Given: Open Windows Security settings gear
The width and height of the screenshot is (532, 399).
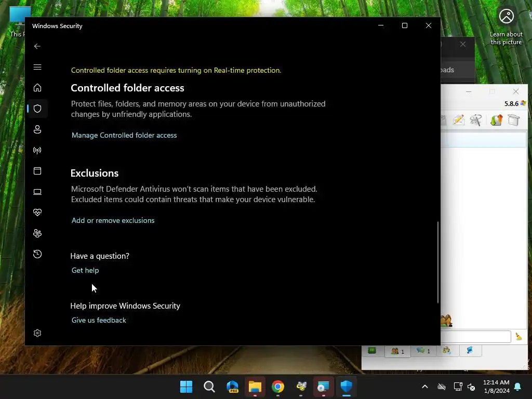Looking at the screenshot, I should coord(37,333).
